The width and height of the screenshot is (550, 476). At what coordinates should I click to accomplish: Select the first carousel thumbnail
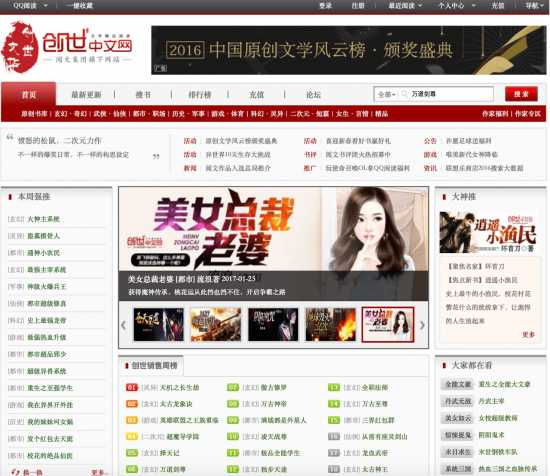[159, 324]
